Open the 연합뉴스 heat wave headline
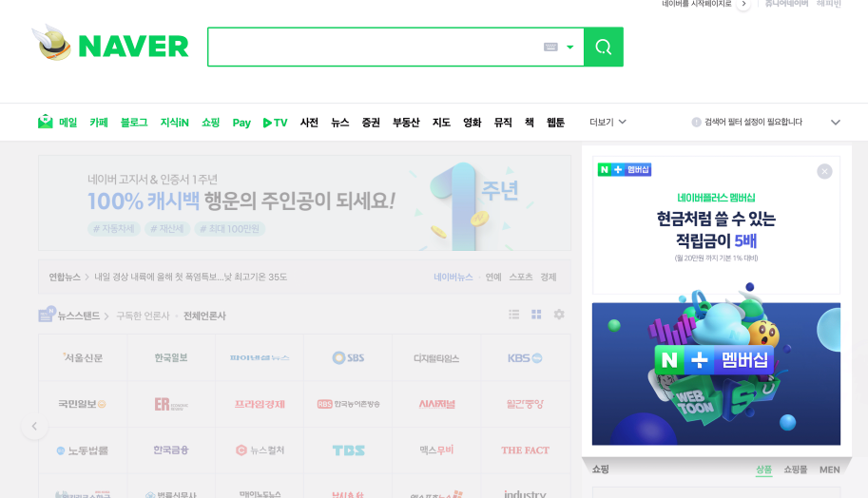This screenshot has width=868, height=498. [190, 277]
